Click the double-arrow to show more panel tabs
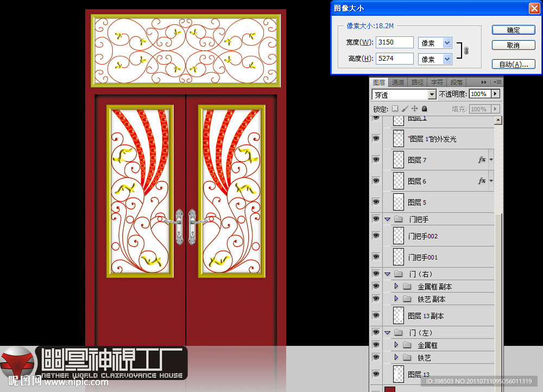This screenshot has width=543, height=392. pyautogui.click(x=484, y=83)
